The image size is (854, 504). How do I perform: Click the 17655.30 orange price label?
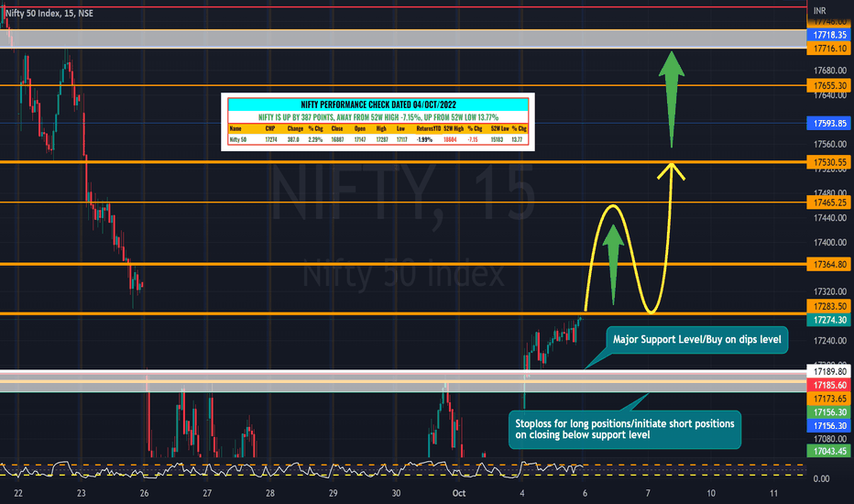[x=829, y=85]
